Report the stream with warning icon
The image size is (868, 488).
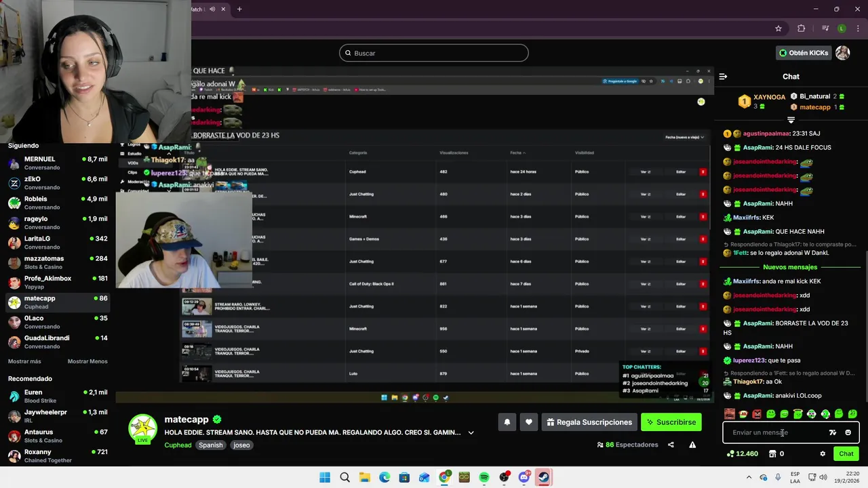click(692, 445)
